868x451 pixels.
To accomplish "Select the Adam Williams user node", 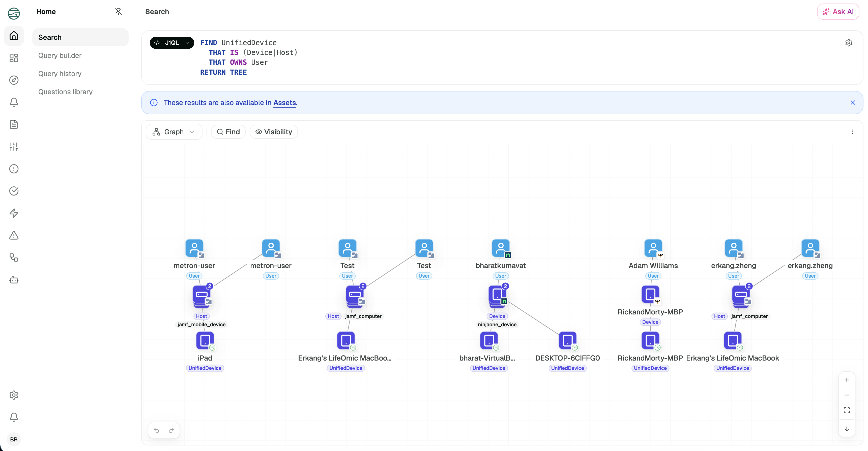I will (x=653, y=248).
